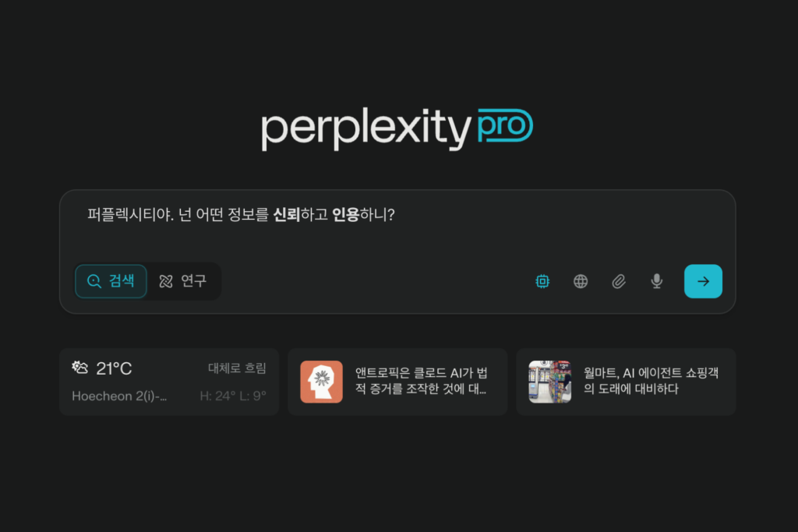Image resolution: width=798 pixels, height=532 pixels.
Task: Start voice input with microphone icon
Action: click(657, 281)
